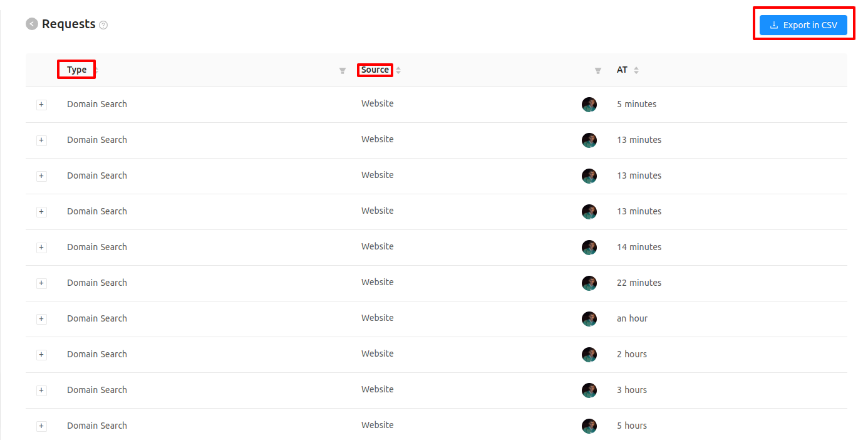The height and width of the screenshot is (440, 868).
Task: Click the back arrow beside Requests
Action: click(31, 24)
